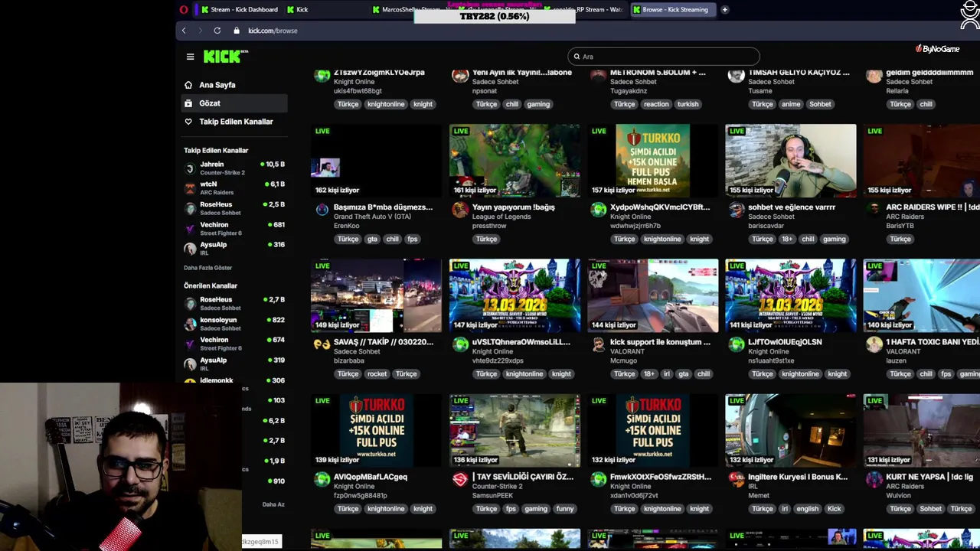Click the League of Legends category link

[x=501, y=217]
